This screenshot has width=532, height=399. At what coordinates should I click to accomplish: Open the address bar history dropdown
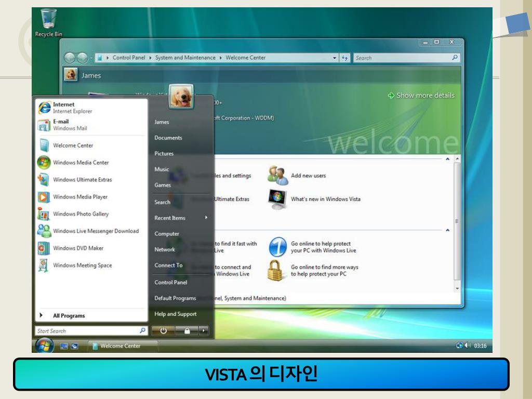coord(335,58)
